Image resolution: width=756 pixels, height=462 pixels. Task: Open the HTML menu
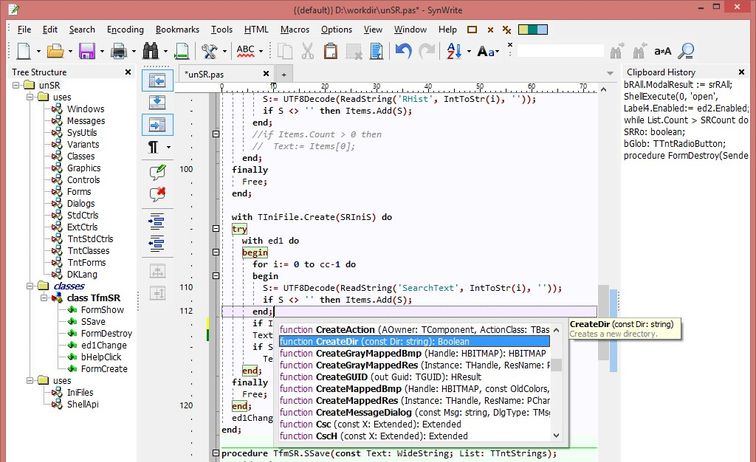click(256, 29)
